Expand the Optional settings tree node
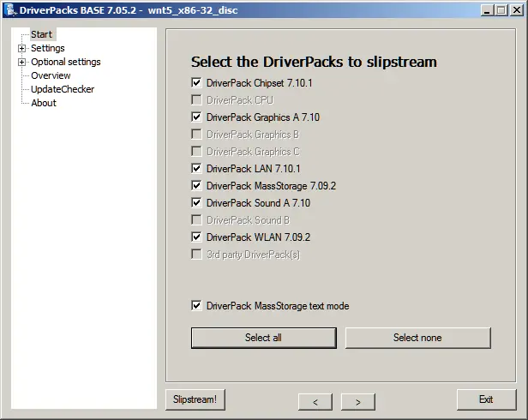Screen dimensions: 528x420 22,63
